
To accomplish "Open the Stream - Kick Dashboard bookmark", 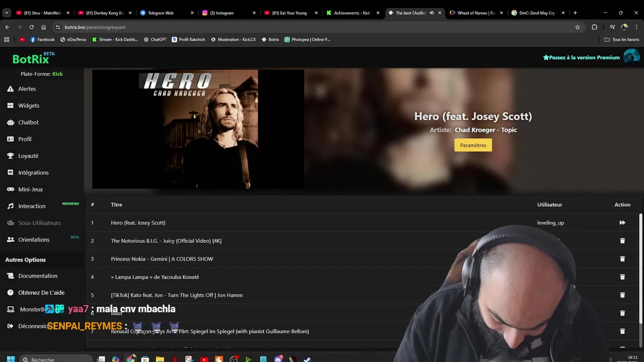I will point(115,39).
